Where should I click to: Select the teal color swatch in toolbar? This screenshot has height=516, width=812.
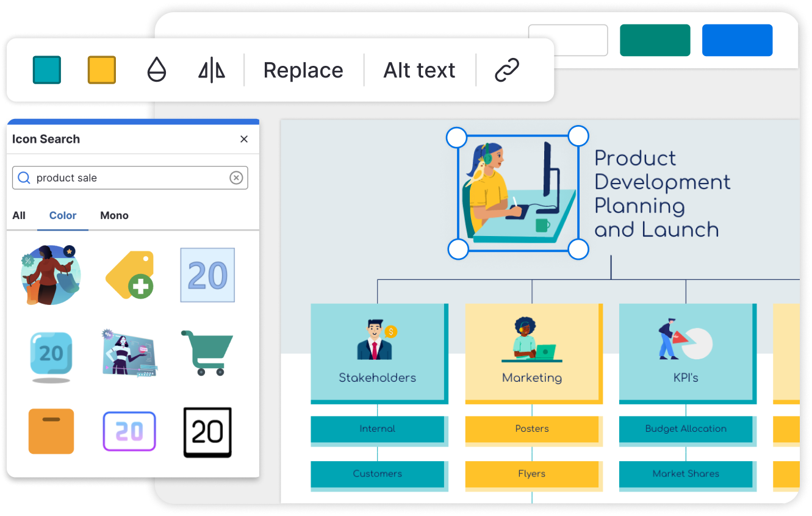coord(46,70)
